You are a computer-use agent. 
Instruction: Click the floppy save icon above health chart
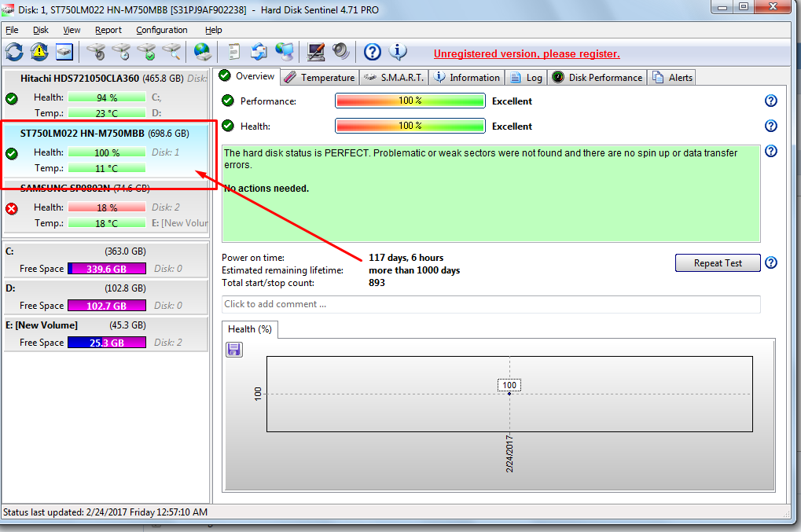coord(234,350)
